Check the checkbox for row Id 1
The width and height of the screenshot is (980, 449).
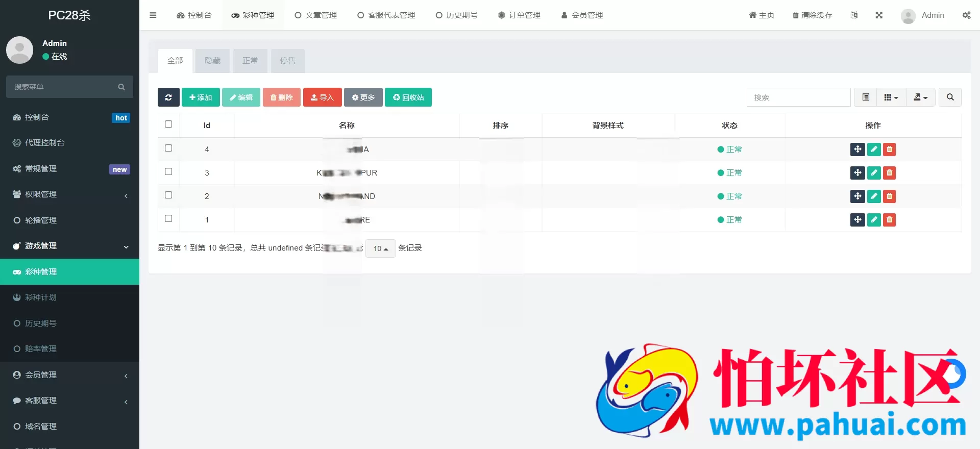coord(168,218)
